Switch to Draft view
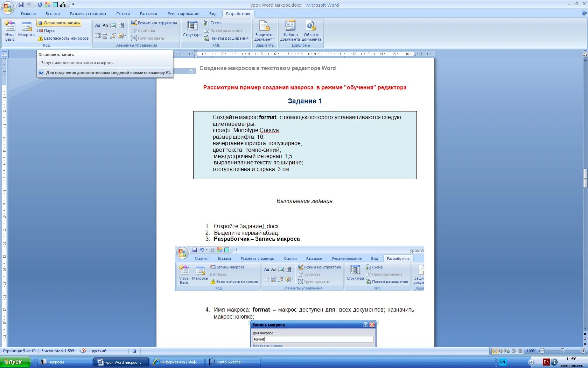This screenshot has height=368, width=588. tap(520, 351)
